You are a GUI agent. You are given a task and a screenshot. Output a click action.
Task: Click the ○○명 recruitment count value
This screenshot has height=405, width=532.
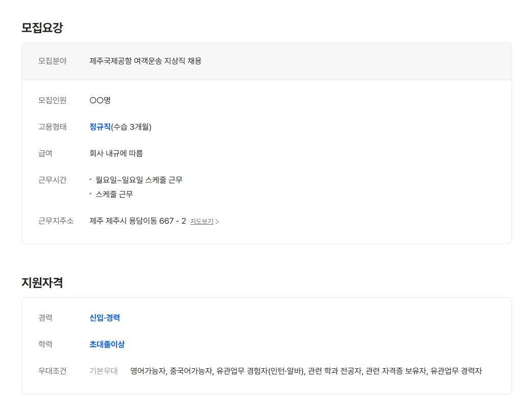(100, 100)
